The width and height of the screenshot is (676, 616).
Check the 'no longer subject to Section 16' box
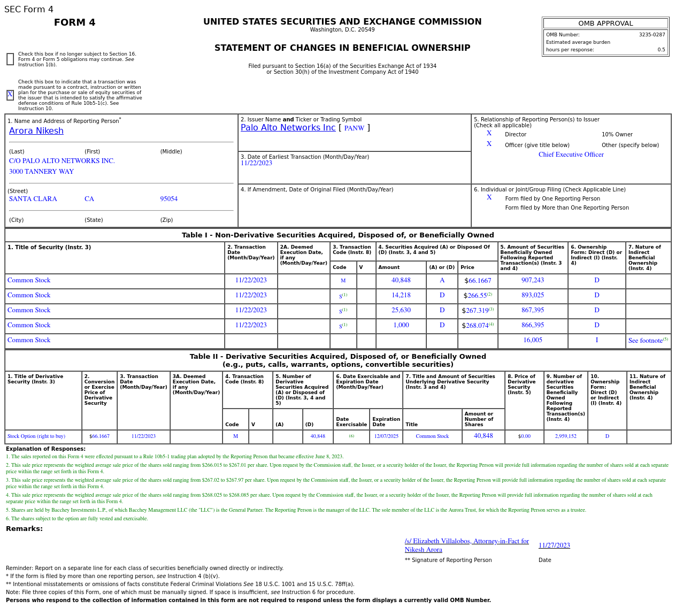[10, 59]
